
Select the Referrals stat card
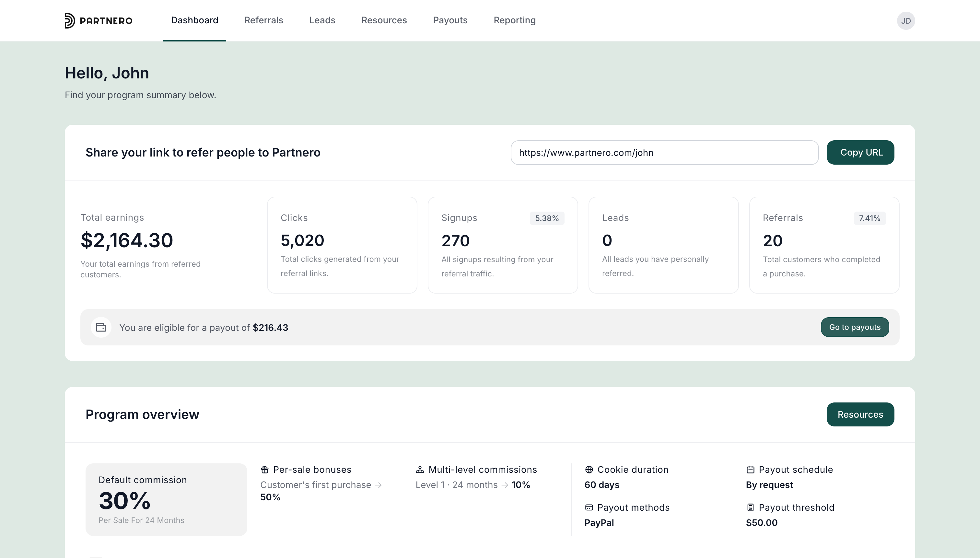(824, 245)
